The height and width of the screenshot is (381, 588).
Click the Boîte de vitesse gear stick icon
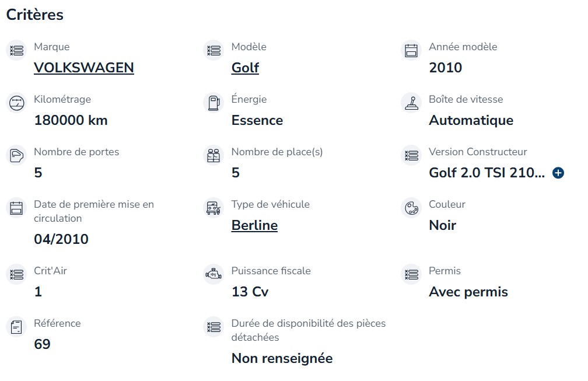(x=411, y=103)
